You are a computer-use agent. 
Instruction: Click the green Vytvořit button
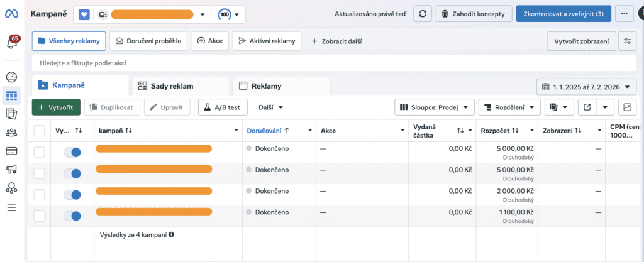pos(56,107)
